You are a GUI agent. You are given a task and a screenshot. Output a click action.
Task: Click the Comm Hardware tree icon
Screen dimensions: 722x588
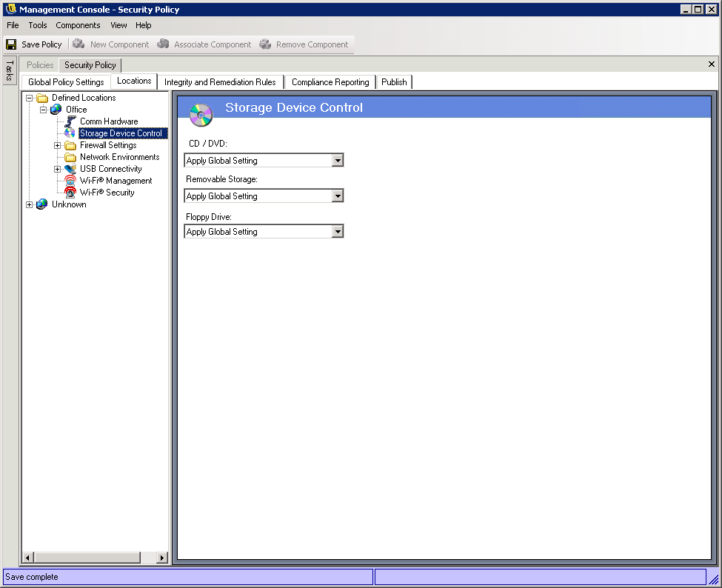point(70,121)
